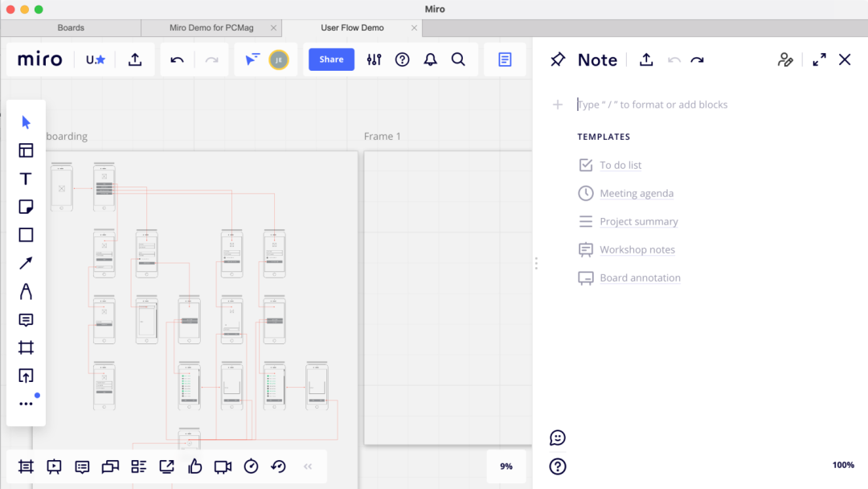868x489 pixels.
Task: Open the Boards tab
Action: click(71, 28)
